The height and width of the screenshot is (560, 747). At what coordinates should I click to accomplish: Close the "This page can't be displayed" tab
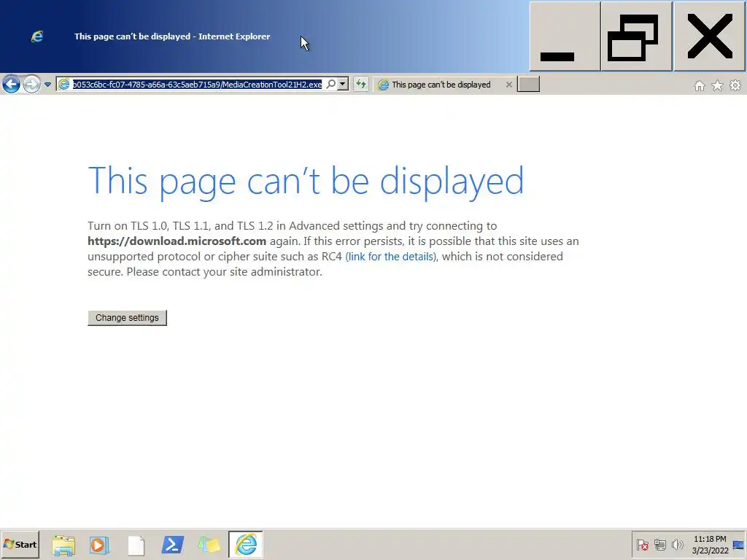point(508,85)
